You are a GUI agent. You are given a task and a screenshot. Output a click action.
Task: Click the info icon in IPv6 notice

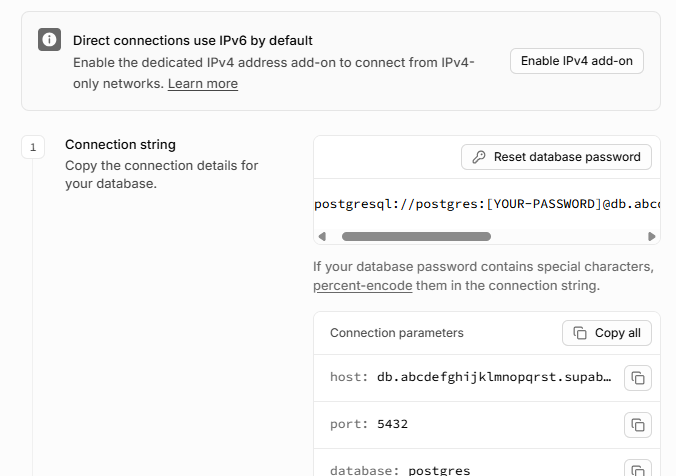(x=49, y=40)
